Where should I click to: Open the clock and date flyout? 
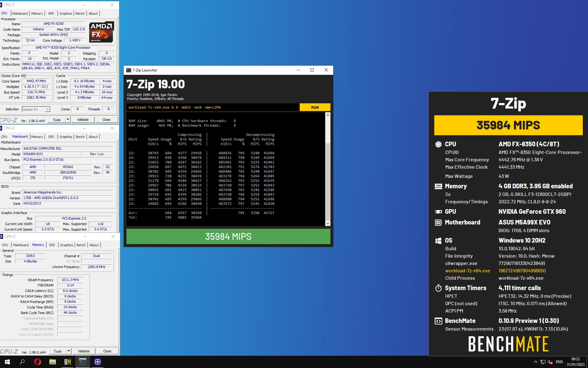pos(575,362)
